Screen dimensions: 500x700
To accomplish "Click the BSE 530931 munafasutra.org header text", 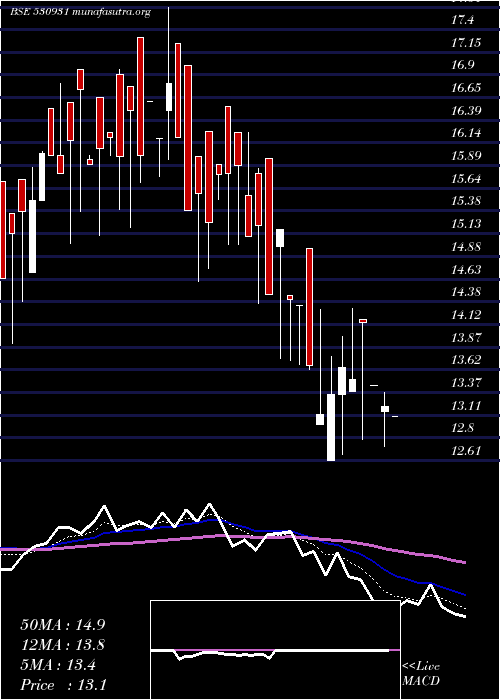I will click(80, 12).
